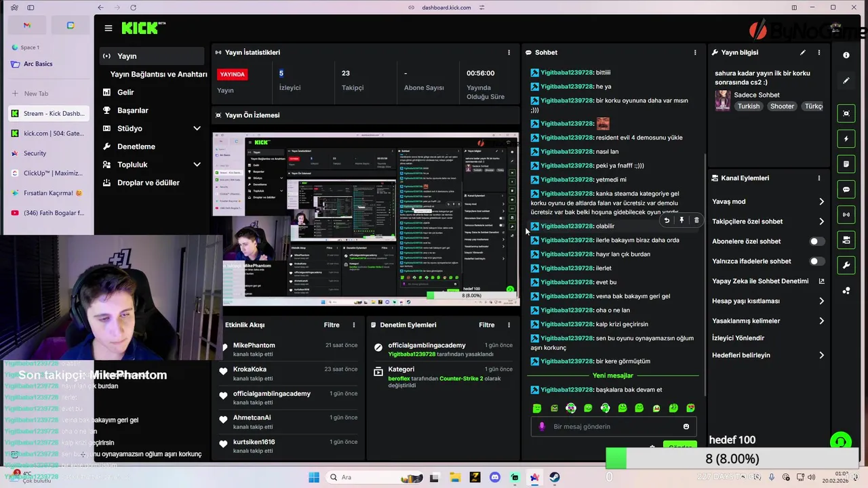Click the Windows Start button
The width and height of the screenshot is (868, 488).
pyautogui.click(x=314, y=477)
